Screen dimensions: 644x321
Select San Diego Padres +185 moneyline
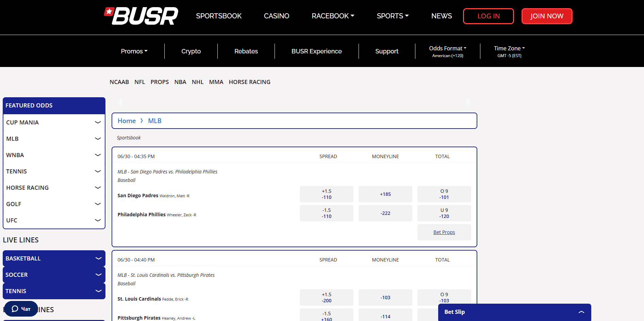coord(385,194)
